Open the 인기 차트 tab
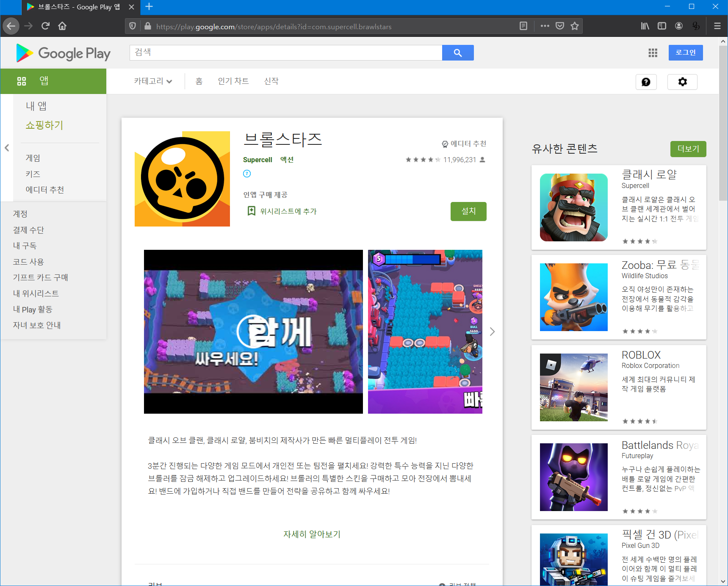 pos(233,81)
